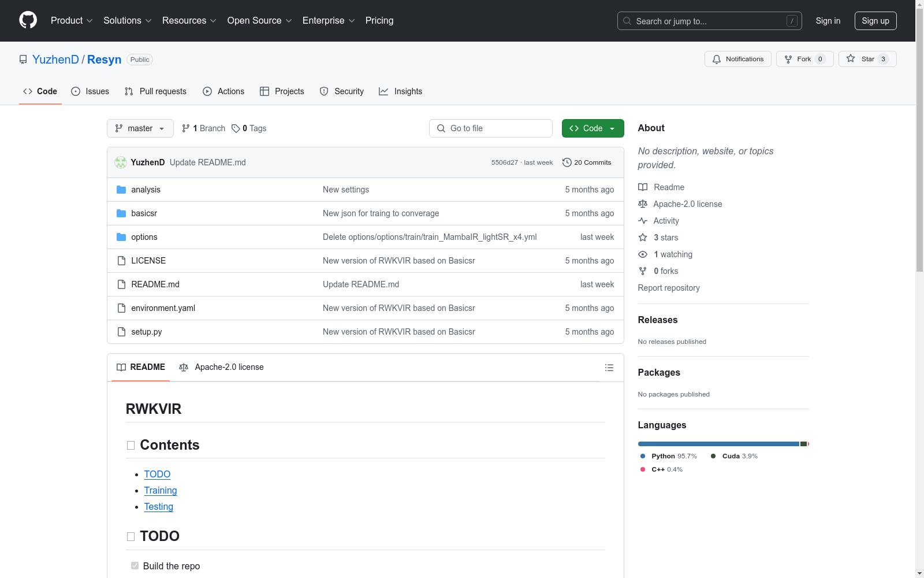Click the eye icon beside watching
Image resolution: width=924 pixels, height=578 pixels.
click(x=643, y=254)
